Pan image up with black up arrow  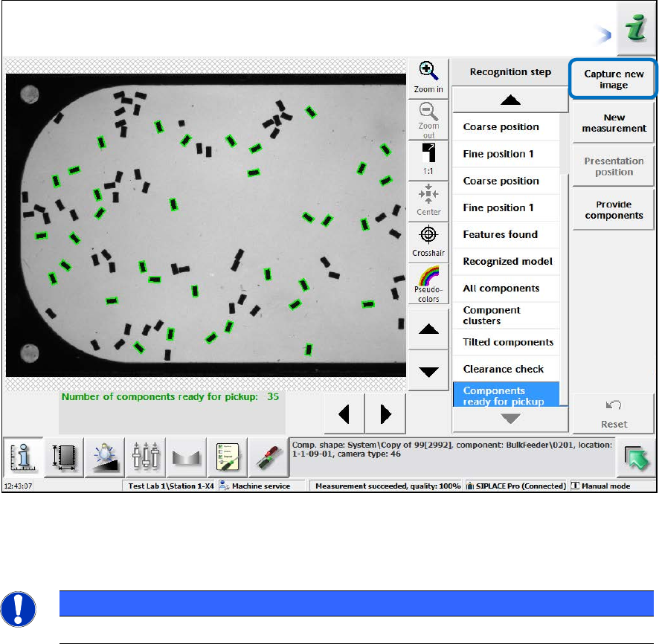[428, 329]
